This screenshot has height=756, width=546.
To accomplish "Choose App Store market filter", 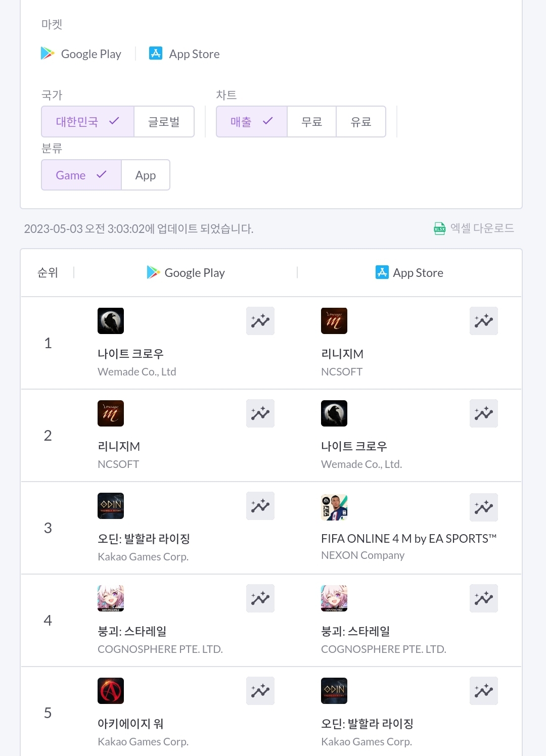I will pos(185,54).
